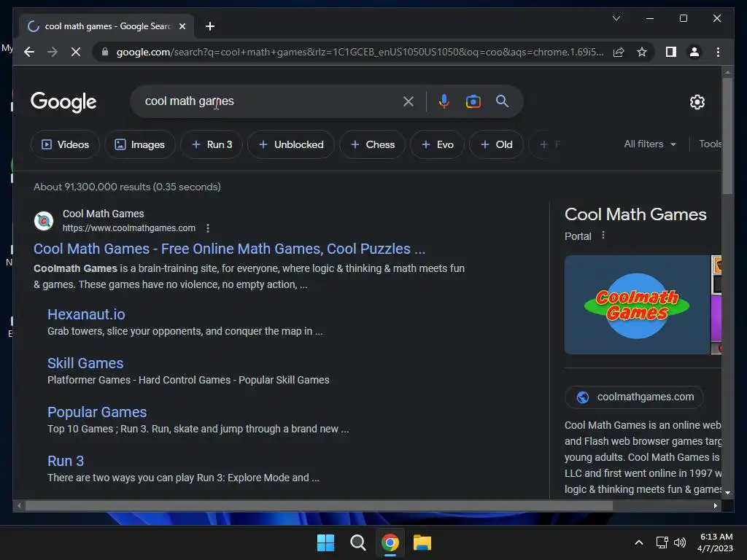Open the Chrome three-dot menu
The image size is (747, 560).
point(718,52)
